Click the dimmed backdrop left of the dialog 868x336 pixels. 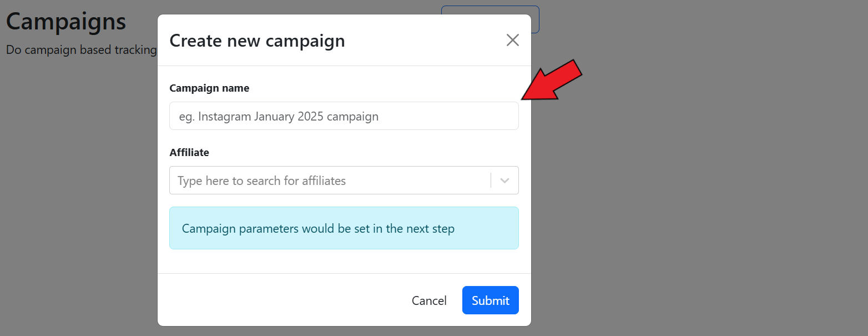click(x=78, y=194)
